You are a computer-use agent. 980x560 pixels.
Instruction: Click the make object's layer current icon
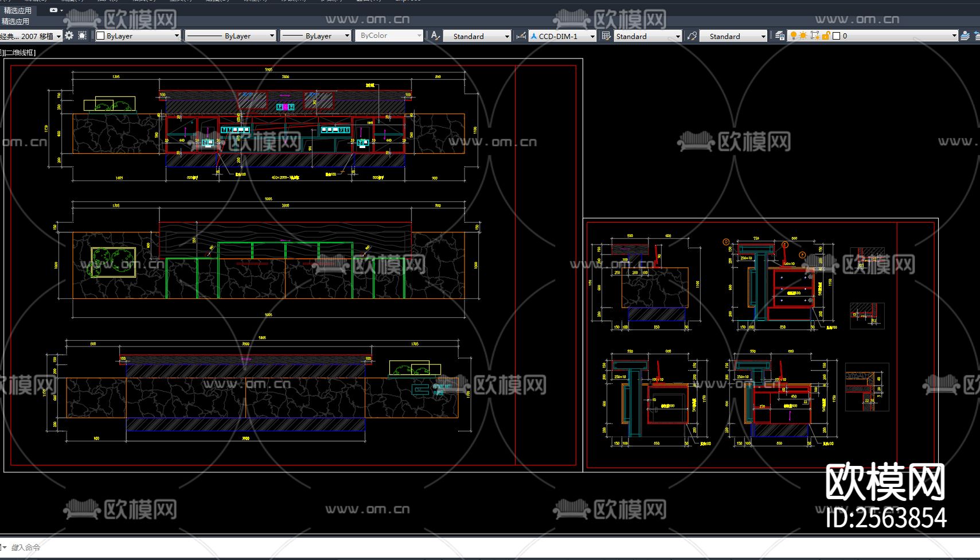965,36
